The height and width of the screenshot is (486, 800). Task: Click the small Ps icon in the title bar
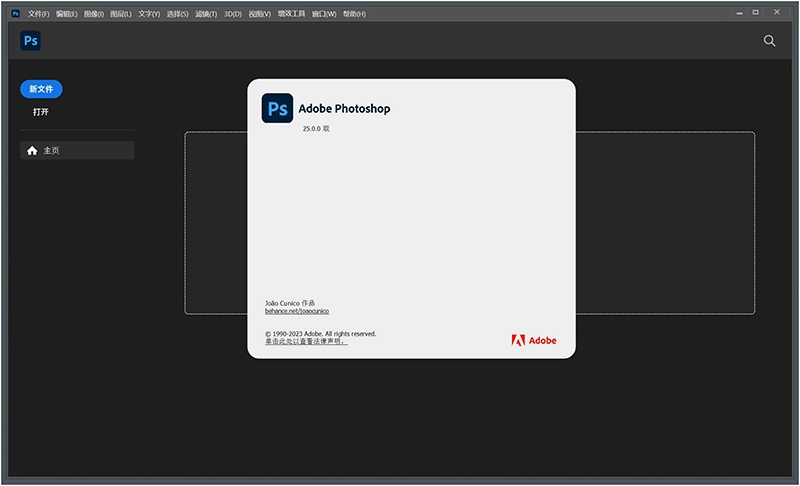point(15,14)
